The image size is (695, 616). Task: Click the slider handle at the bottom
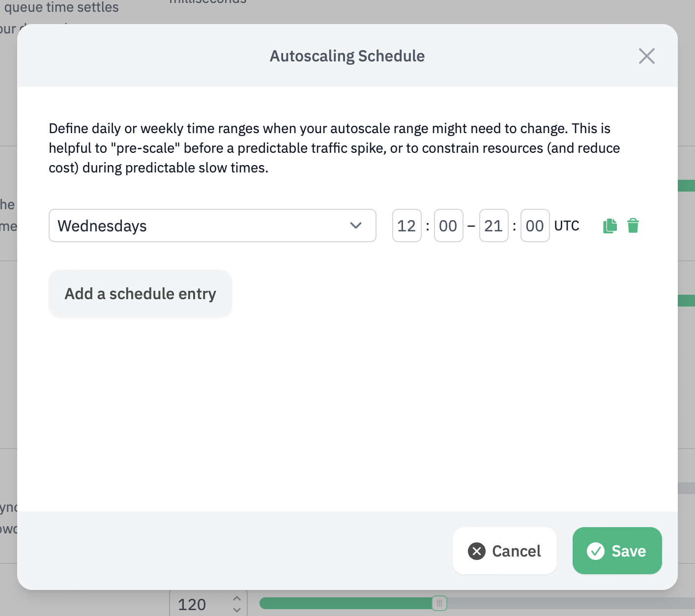coord(439,603)
